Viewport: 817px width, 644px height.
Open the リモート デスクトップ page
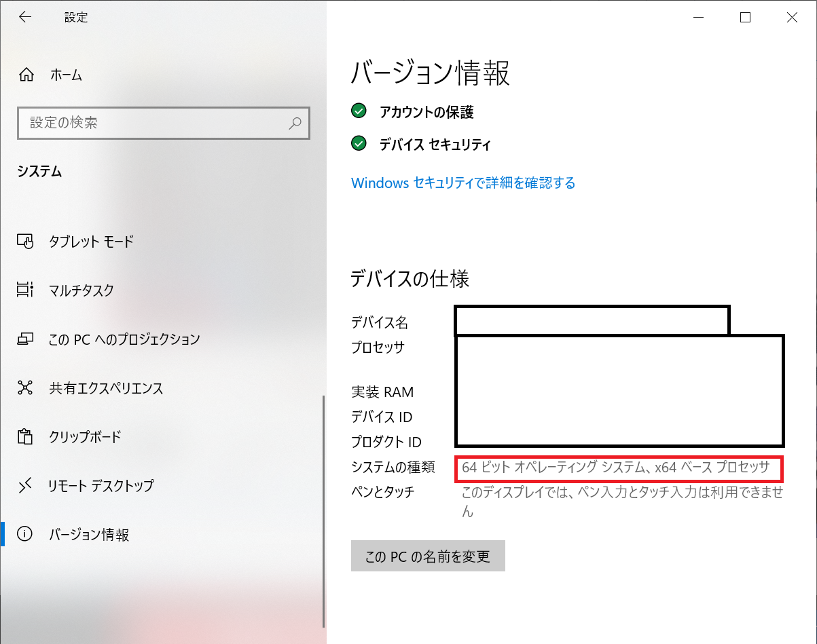(101, 486)
